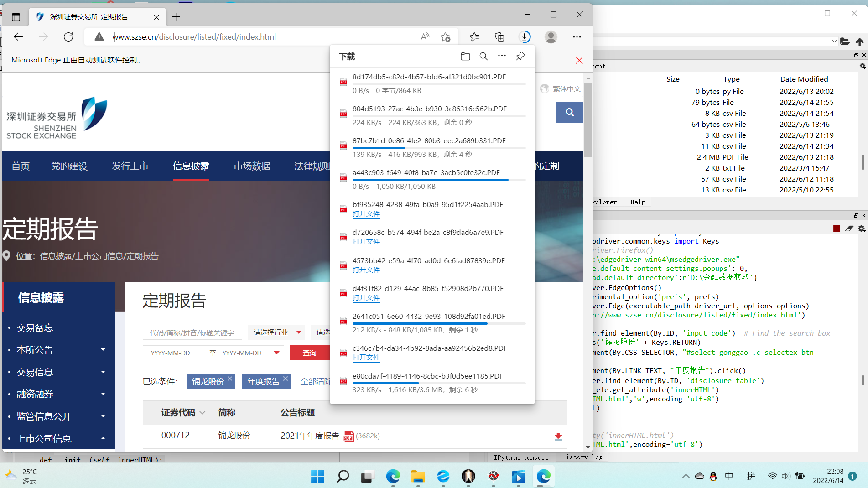Screen dimensions: 868x488
Task: Remove the 年度报告 filter tag
Action: coord(286,379)
